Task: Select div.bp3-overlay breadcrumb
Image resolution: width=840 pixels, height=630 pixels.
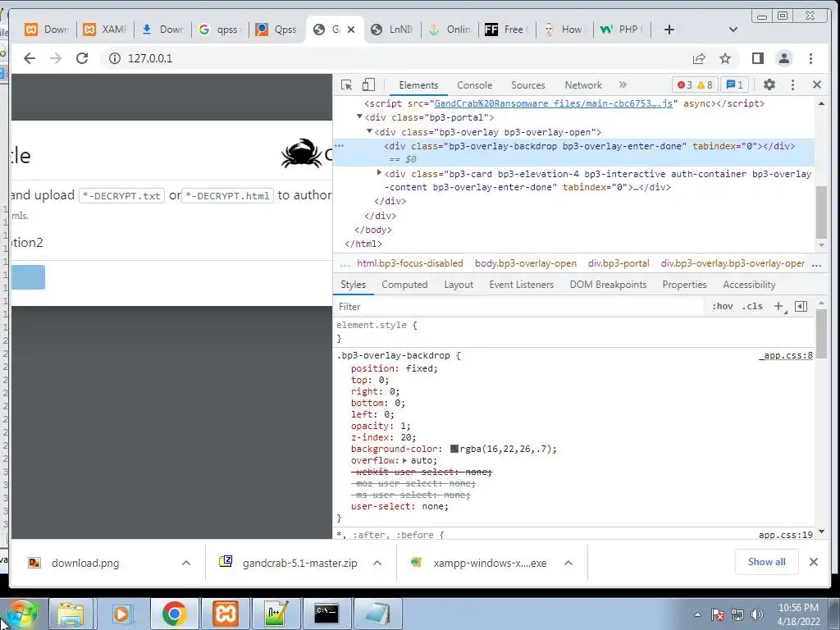Action: 733,263
